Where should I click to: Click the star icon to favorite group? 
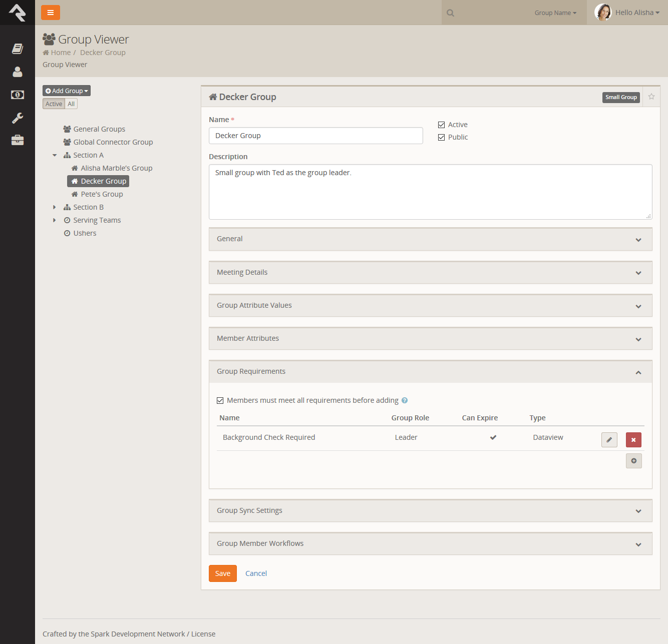pyautogui.click(x=651, y=97)
